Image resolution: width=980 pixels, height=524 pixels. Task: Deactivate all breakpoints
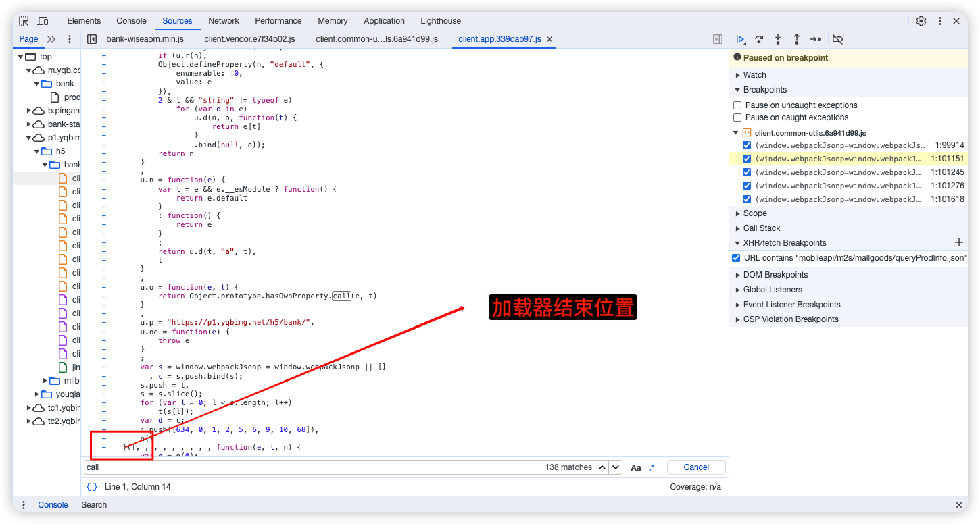(837, 39)
